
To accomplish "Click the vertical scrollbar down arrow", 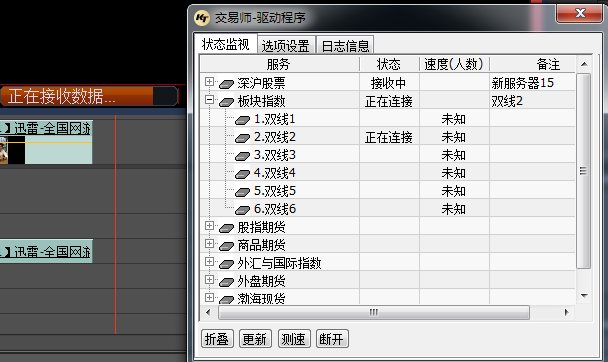I will click(x=584, y=296).
